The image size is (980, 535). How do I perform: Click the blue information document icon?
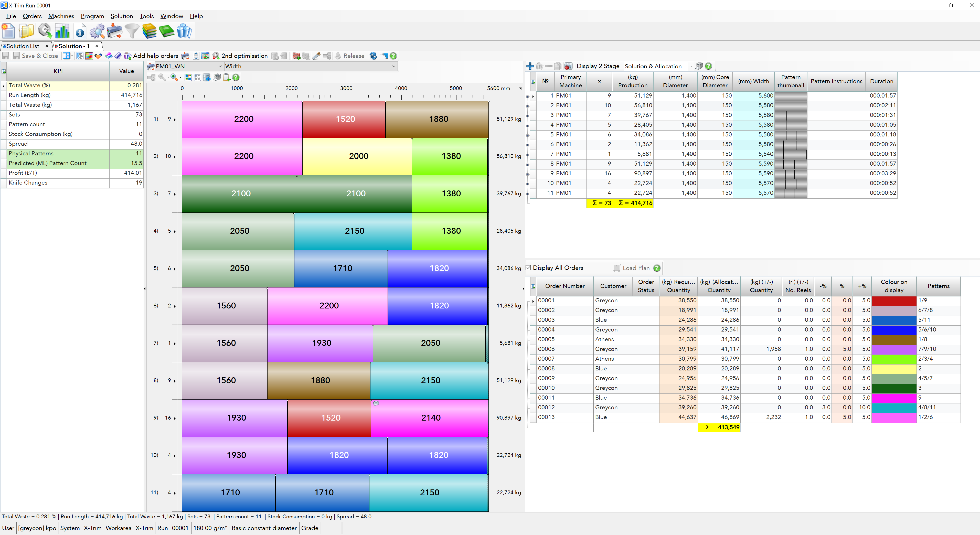[x=80, y=31]
